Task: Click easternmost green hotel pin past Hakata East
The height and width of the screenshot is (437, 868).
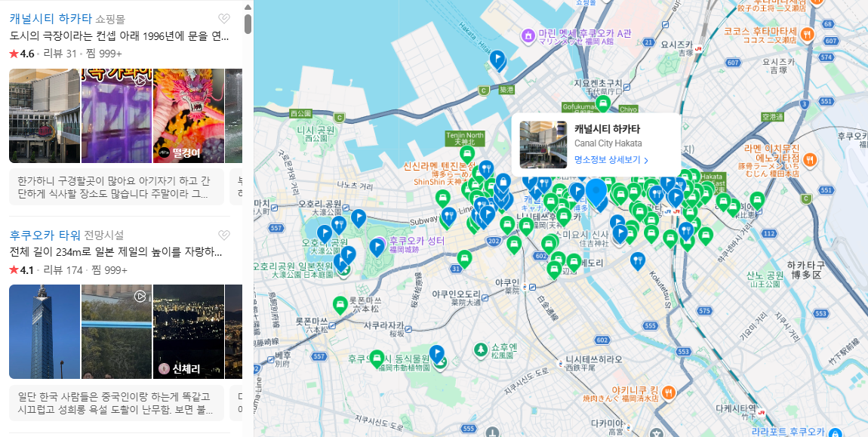Action: click(757, 201)
